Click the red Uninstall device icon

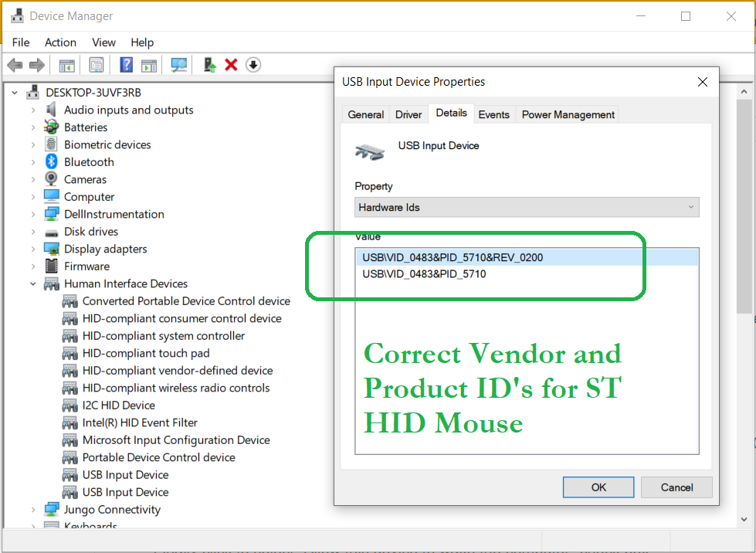click(x=231, y=65)
